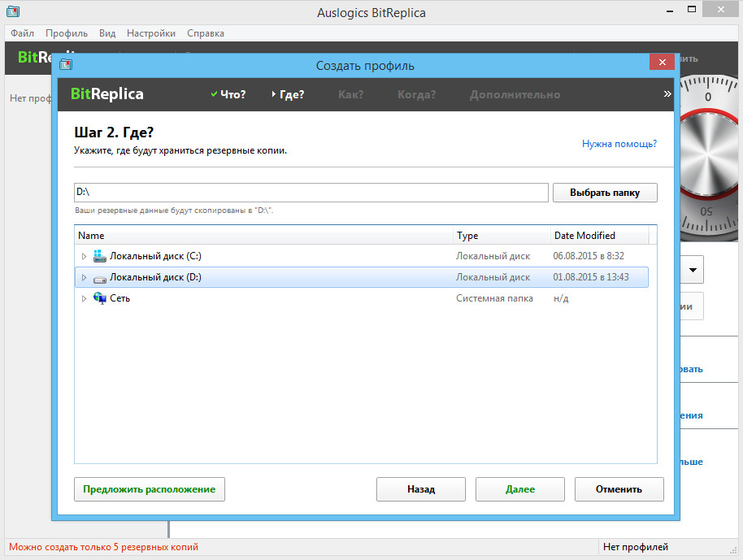Click the backup path input field

pyautogui.click(x=311, y=193)
